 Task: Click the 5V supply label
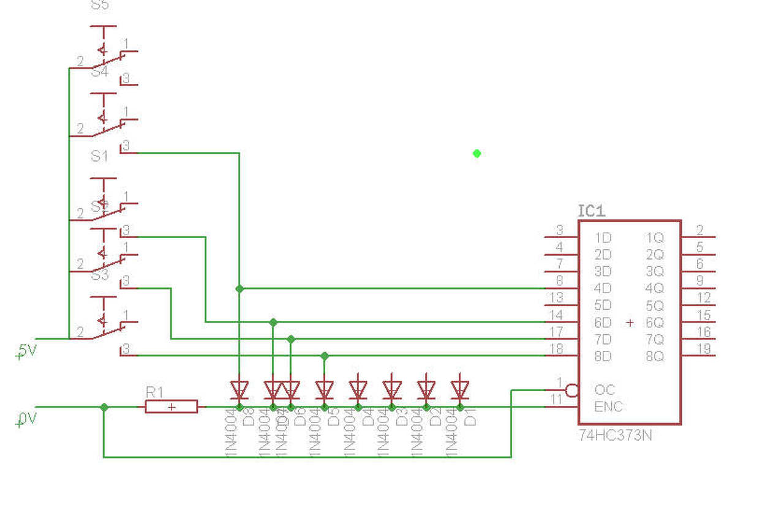[x=27, y=351]
